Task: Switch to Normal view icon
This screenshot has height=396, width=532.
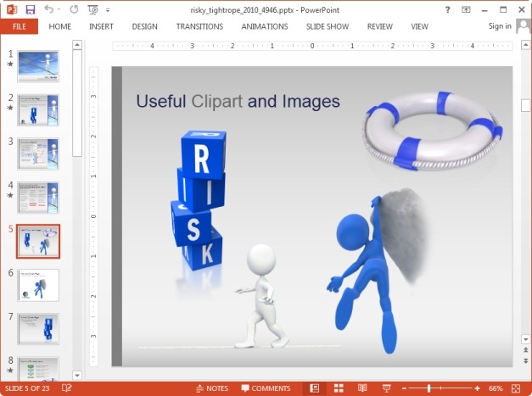Action: (x=315, y=388)
